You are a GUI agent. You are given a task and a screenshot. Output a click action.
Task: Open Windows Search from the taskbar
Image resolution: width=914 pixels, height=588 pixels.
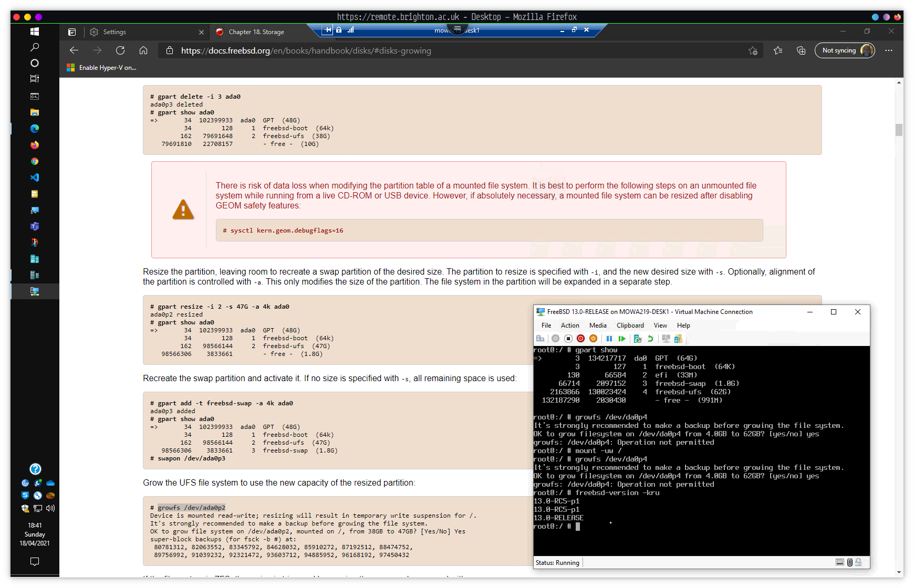click(35, 47)
